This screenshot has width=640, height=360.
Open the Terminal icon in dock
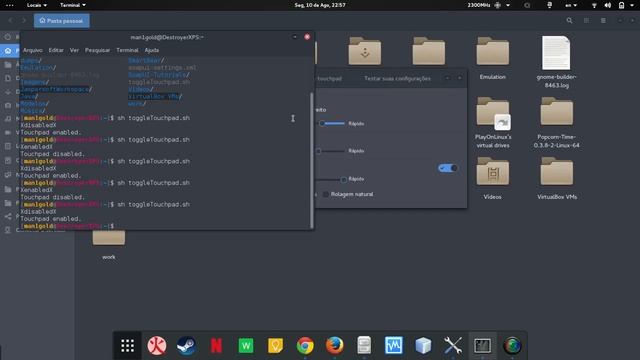click(482, 346)
